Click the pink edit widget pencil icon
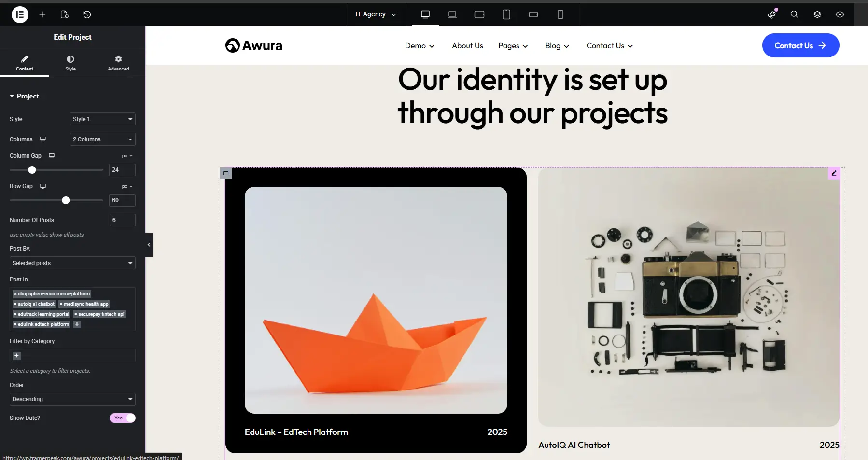The height and width of the screenshot is (460, 868). point(834,173)
